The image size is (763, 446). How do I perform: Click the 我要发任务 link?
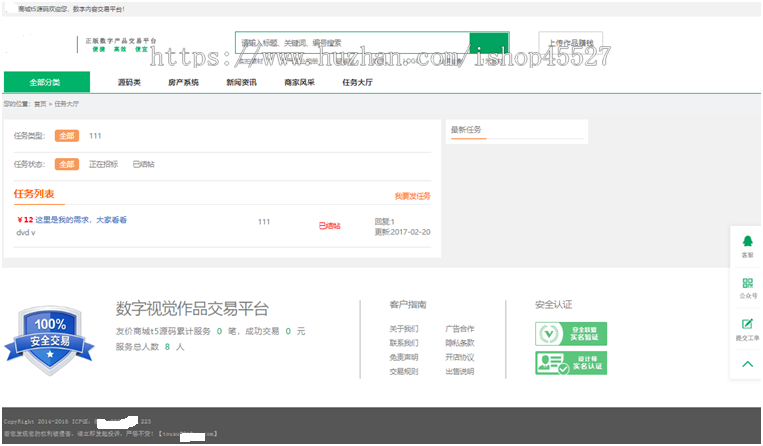(413, 196)
